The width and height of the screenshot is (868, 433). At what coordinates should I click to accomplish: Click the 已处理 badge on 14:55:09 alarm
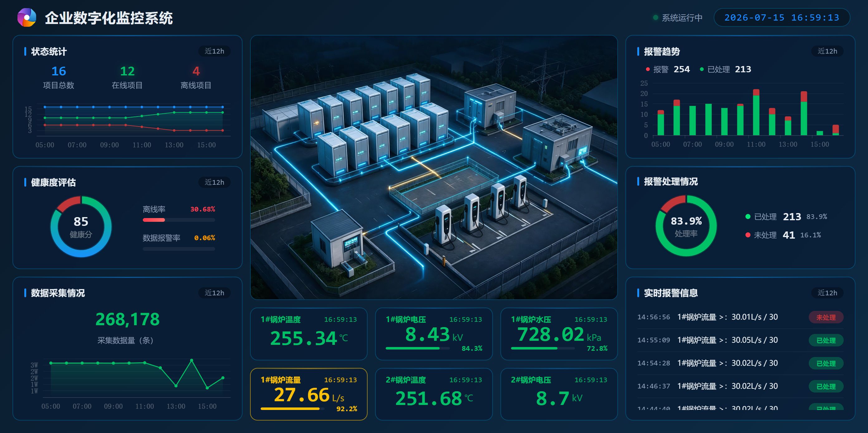pyautogui.click(x=826, y=340)
